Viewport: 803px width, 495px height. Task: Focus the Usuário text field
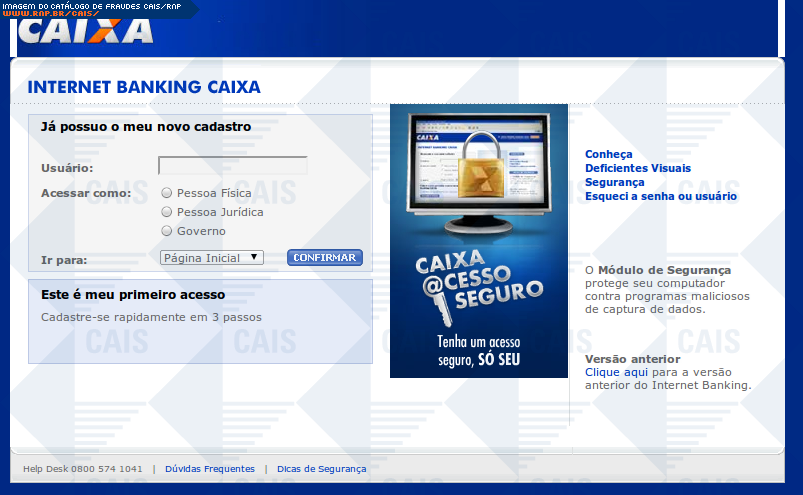[232, 166]
